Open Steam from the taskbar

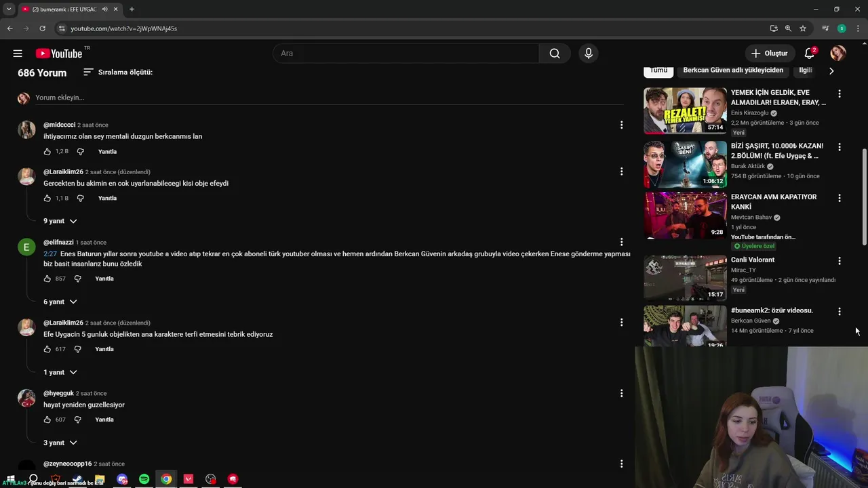coord(77,479)
